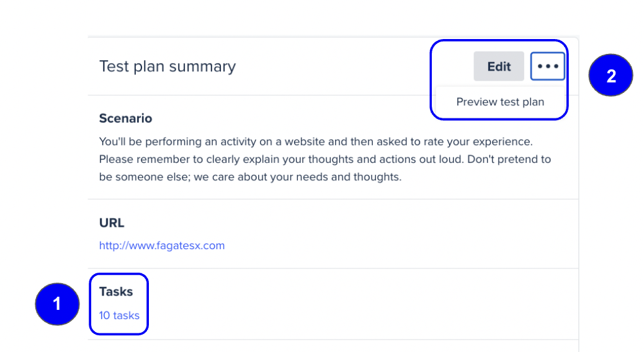
Task: Open the 10 tasks link
Action: pyautogui.click(x=119, y=315)
